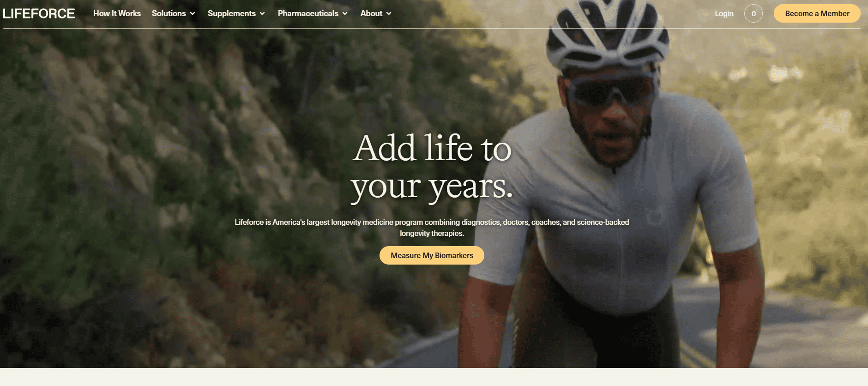Image resolution: width=868 pixels, height=386 pixels.
Task: Expand the chevron arrow beside Solutions
Action: point(193,14)
